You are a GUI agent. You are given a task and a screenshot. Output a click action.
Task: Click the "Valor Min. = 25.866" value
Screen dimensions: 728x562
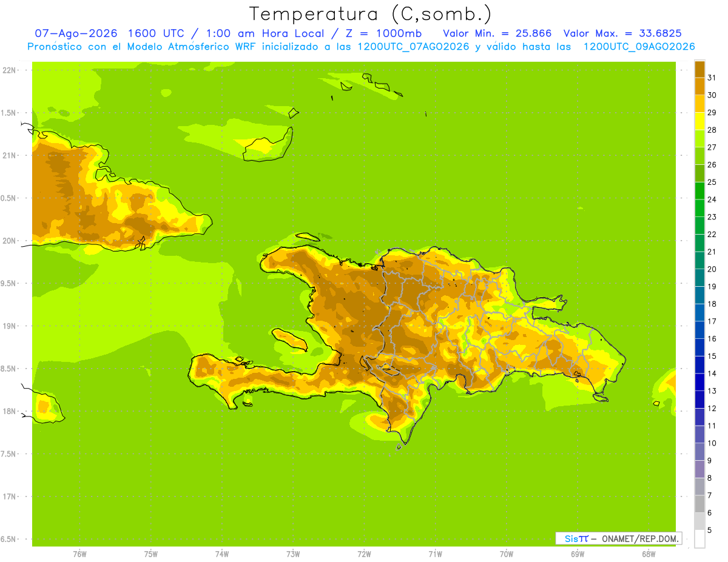[x=497, y=33]
